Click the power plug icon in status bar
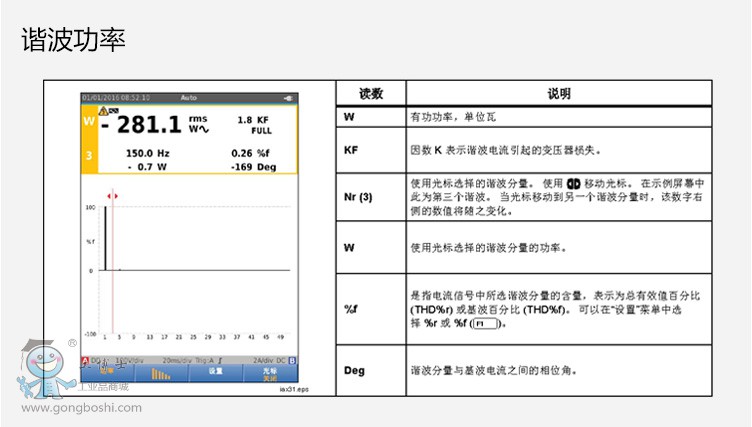The height and width of the screenshot is (427, 752). [289, 97]
